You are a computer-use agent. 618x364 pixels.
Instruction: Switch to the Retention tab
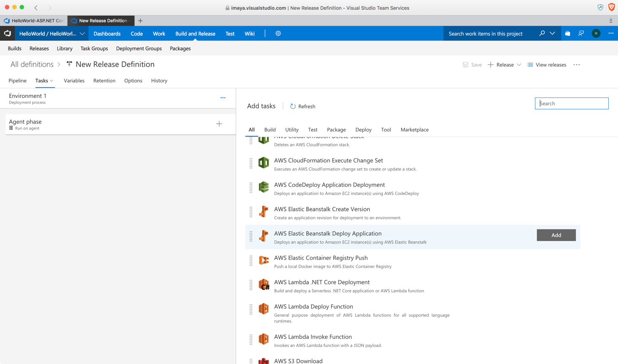pos(104,81)
